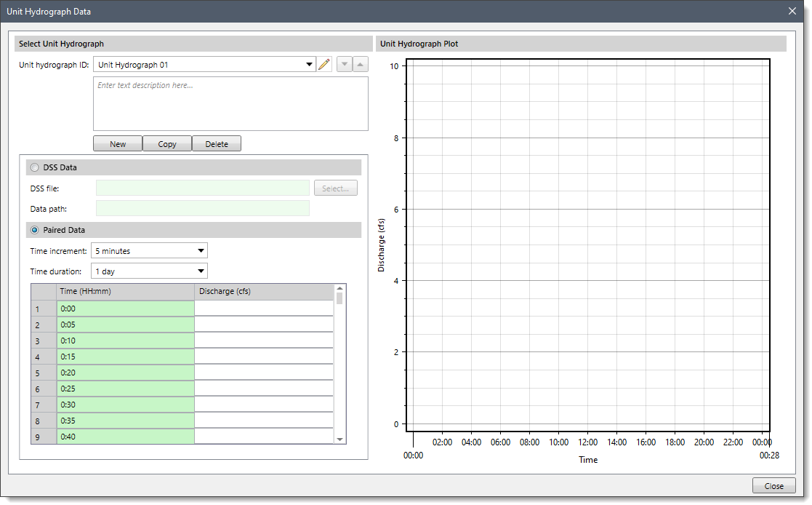
Task: Click the time cell 0:05
Action: pyautogui.click(x=125, y=324)
